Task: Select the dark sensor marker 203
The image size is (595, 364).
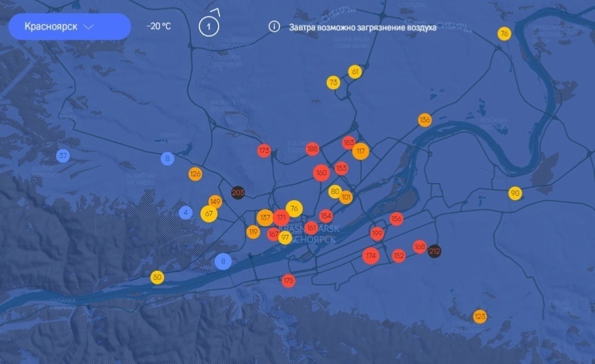Action: click(x=238, y=193)
